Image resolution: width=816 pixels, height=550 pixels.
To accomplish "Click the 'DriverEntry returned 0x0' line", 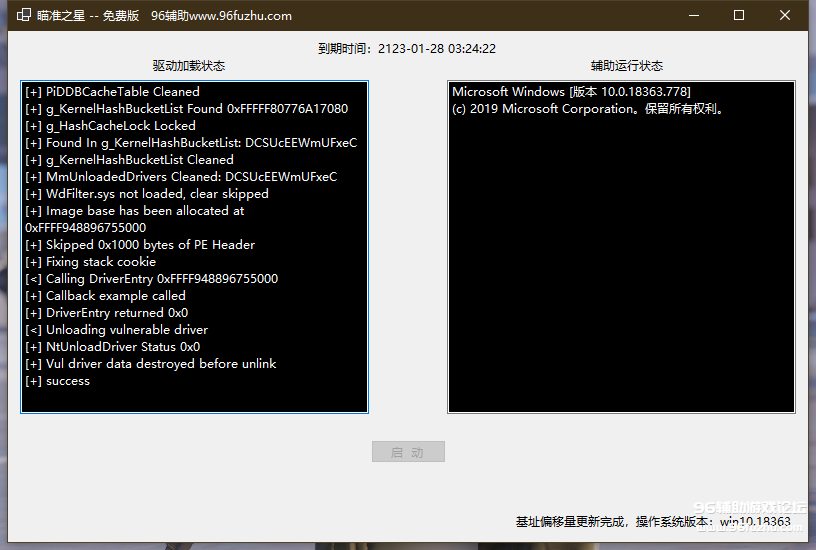I will click(x=106, y=313).
